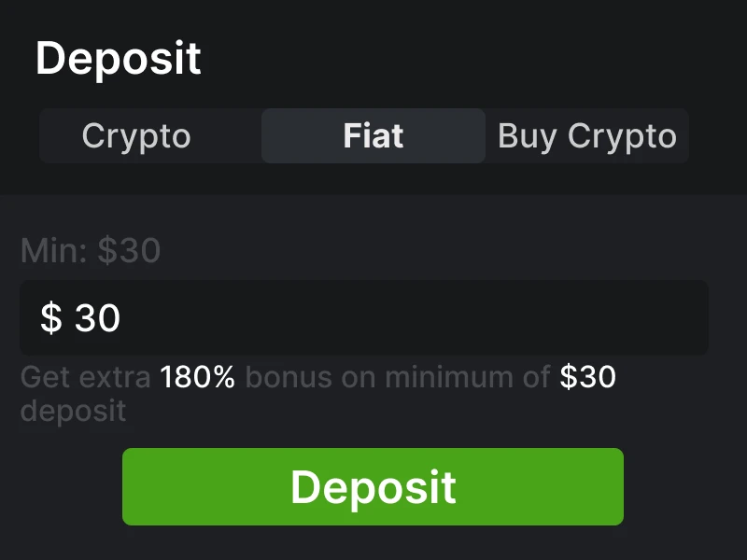
Task: Click the word Deposit on the green button
Action: pos(373,486)
